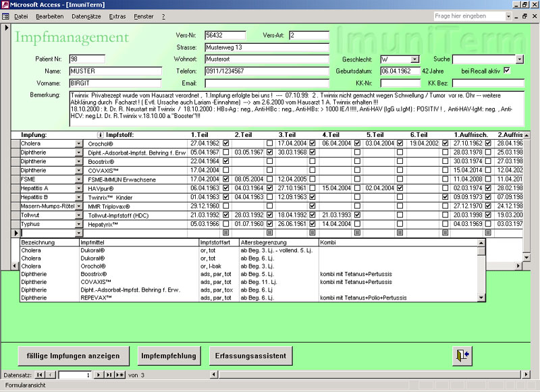This screenshot has width=540, height=392.
Task: Open Impfung dropdown in FSME row
Action: point(79,179)
